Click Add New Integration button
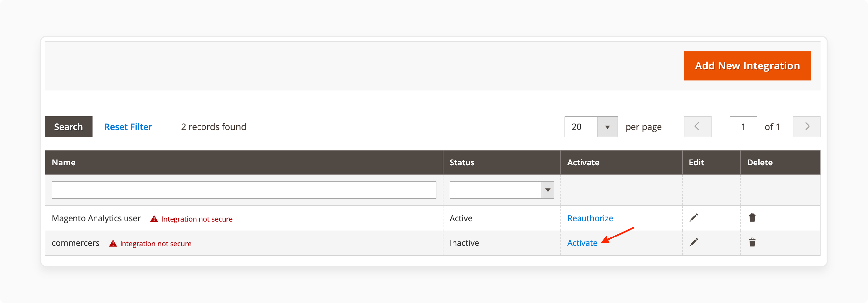Viewport: 868px width, 303px height. [747, 66]
